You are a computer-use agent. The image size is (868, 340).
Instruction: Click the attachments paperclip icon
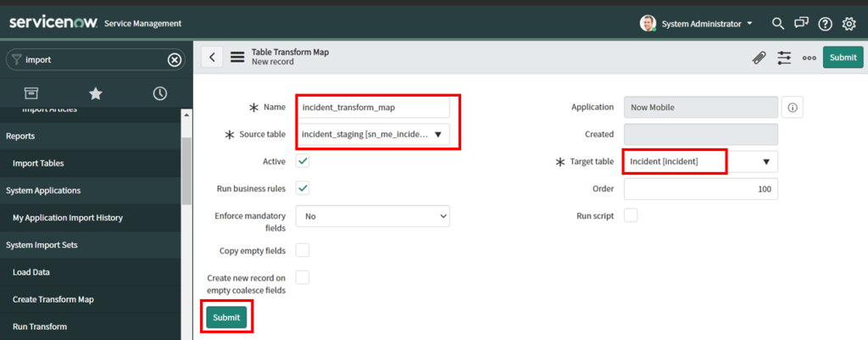pyautogui.click(x=759, y=58)
